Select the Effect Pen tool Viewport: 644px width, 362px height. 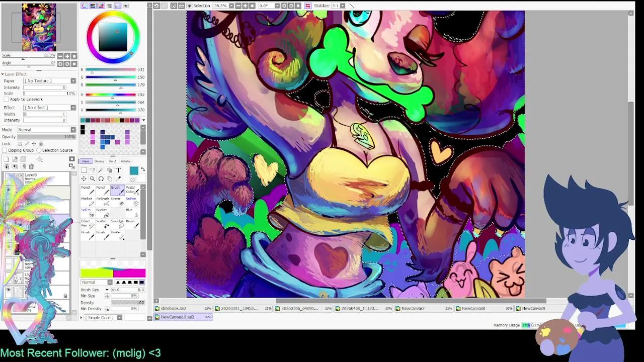tap(88, 224)
